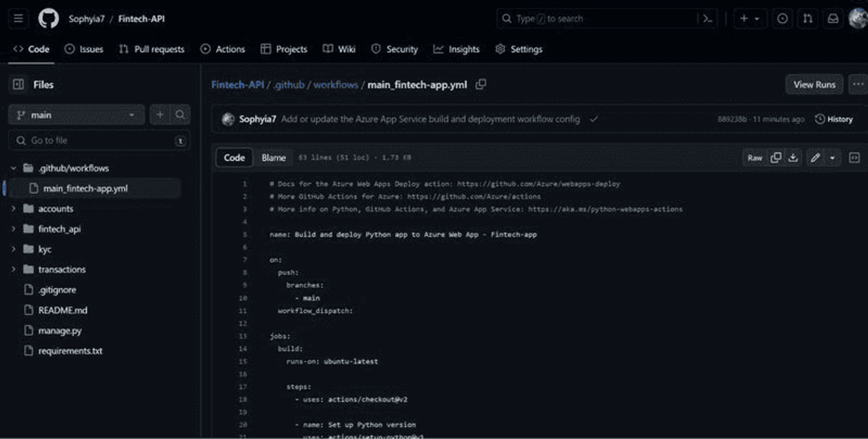
Task: Switch to the Projects tab
Action: [284, 49]
